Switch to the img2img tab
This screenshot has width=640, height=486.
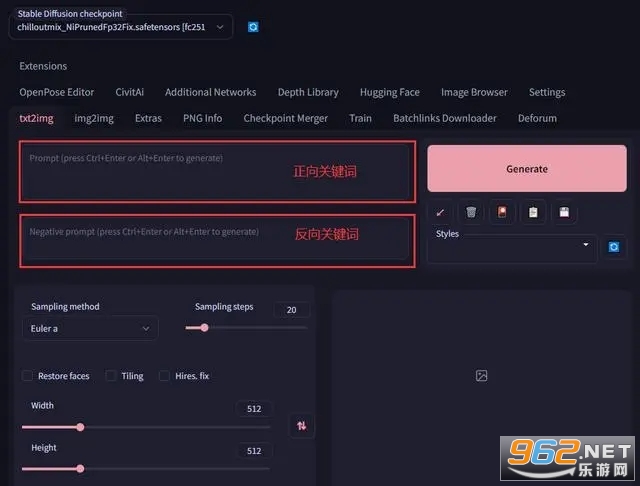coord(94,118)
